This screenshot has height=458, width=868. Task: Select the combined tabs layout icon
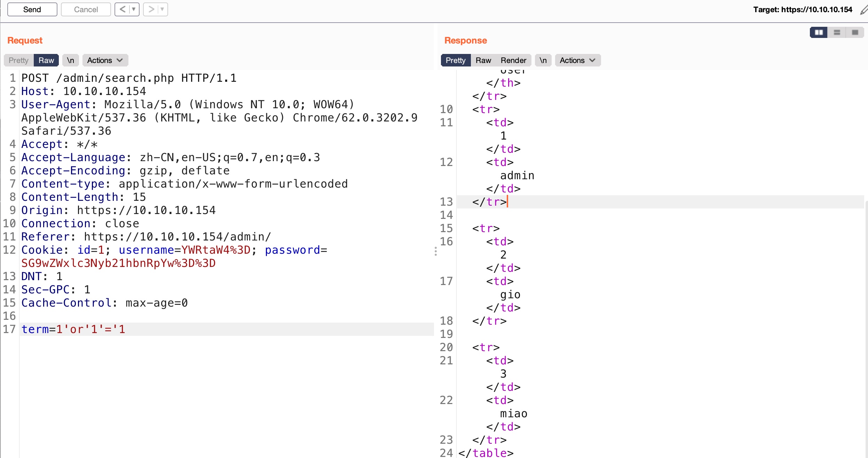pyautogui.click(x=855, y=32)
